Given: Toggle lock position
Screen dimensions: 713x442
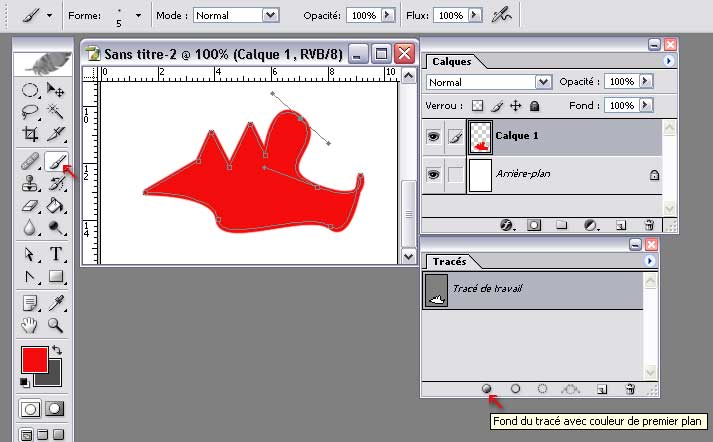Looking at the screenshot, I should pos(515,106).
